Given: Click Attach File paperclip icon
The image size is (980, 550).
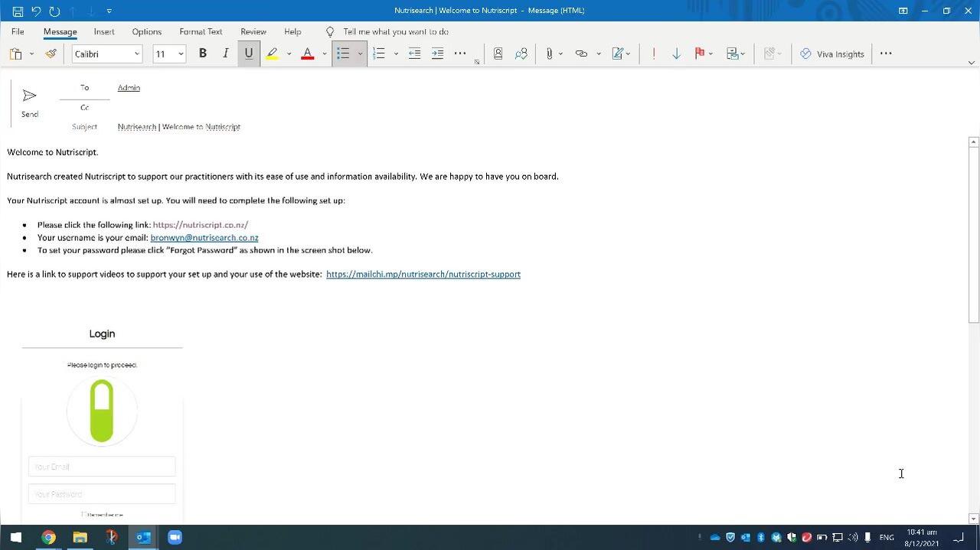Looking at the screenshot, I should [x=549, y=54].
